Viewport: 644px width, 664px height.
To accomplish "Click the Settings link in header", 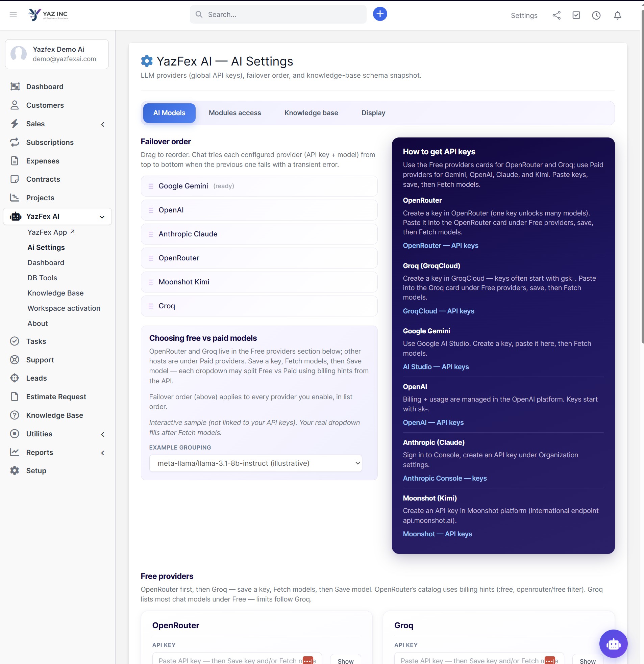I will (x=524, y=16).
